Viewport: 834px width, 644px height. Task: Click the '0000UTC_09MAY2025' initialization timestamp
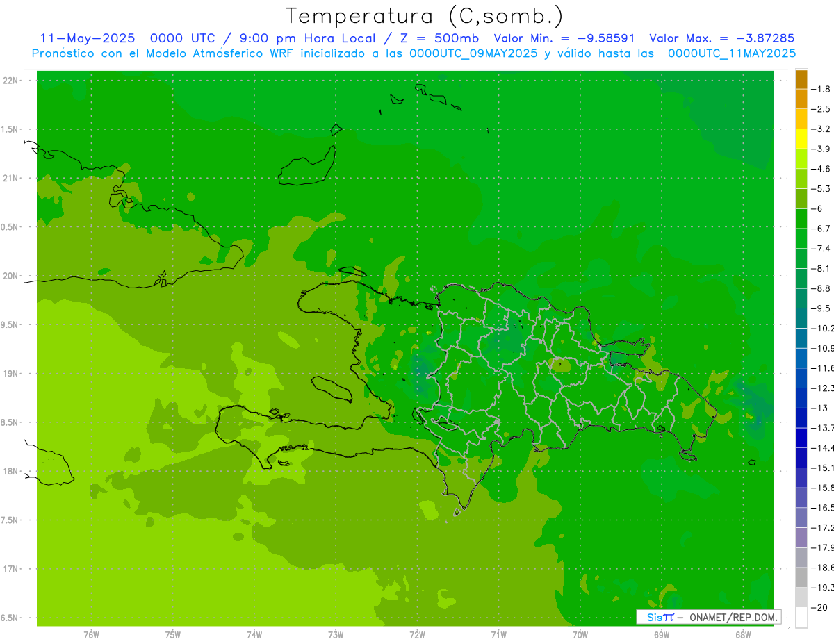(x=473, y=53)
